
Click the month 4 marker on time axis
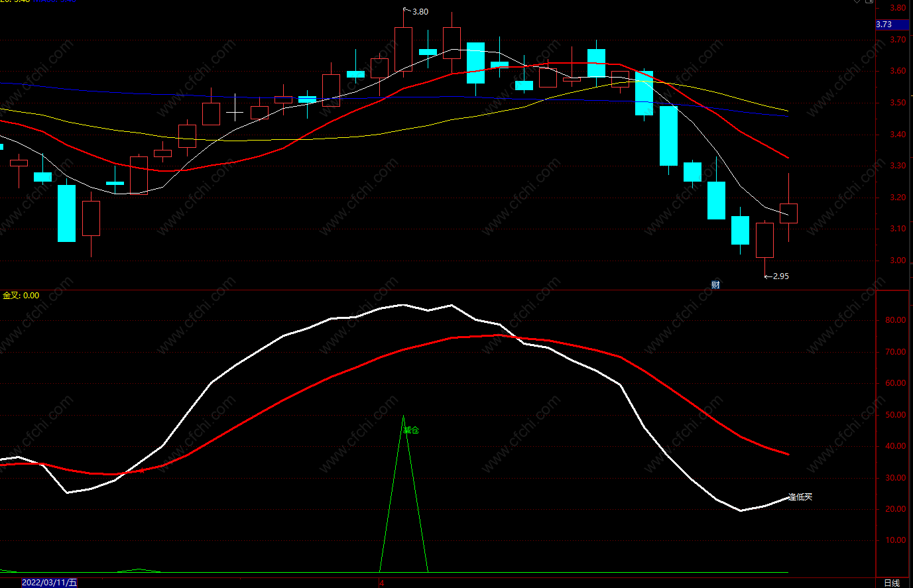pyautogui.click(x=381, y=583)
